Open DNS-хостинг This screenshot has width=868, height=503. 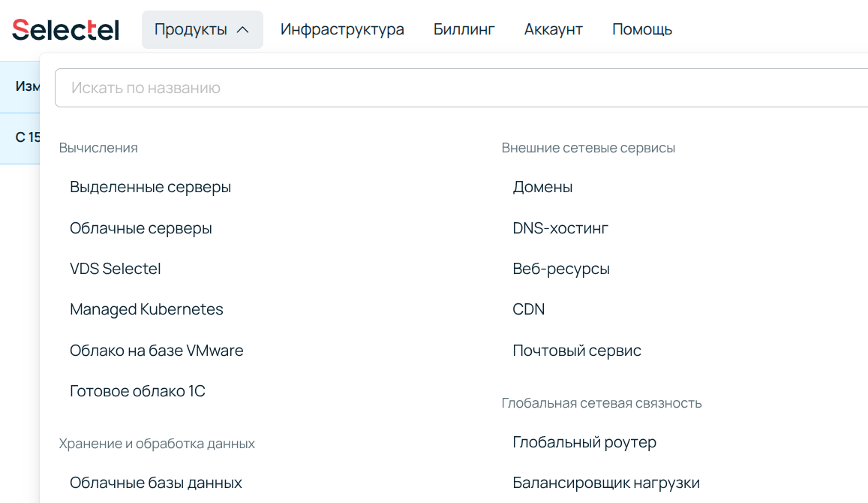point(560,227)
